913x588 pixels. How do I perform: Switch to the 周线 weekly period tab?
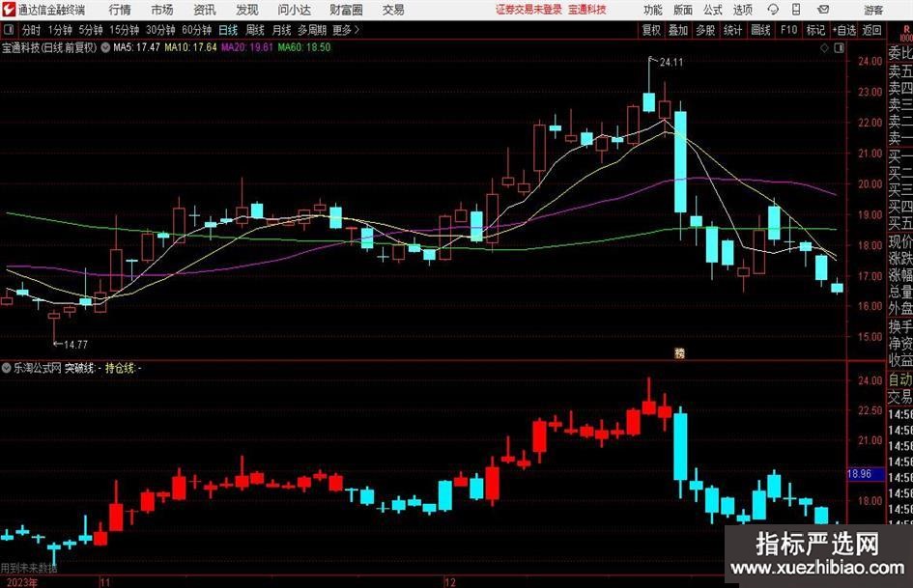click(x=255, y=30)
